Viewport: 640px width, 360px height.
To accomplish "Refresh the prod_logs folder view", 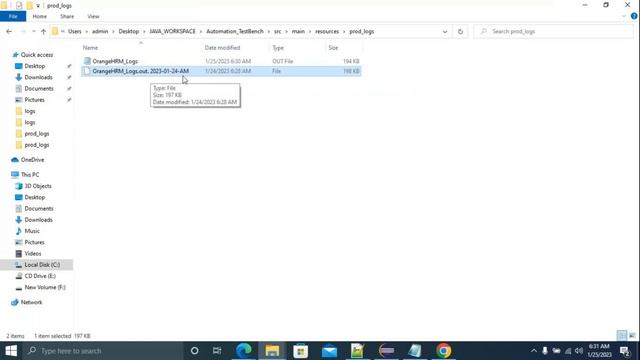I will tap(460, 31).
